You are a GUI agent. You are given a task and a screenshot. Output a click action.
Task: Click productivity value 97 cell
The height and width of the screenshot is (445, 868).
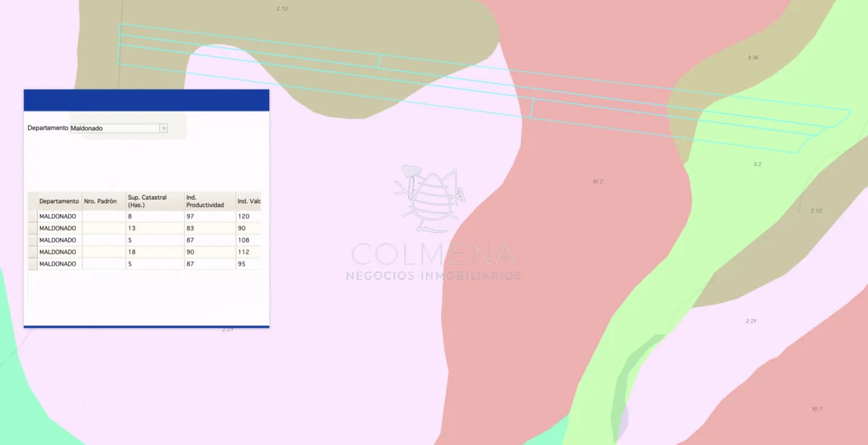(x=210, y=216)
